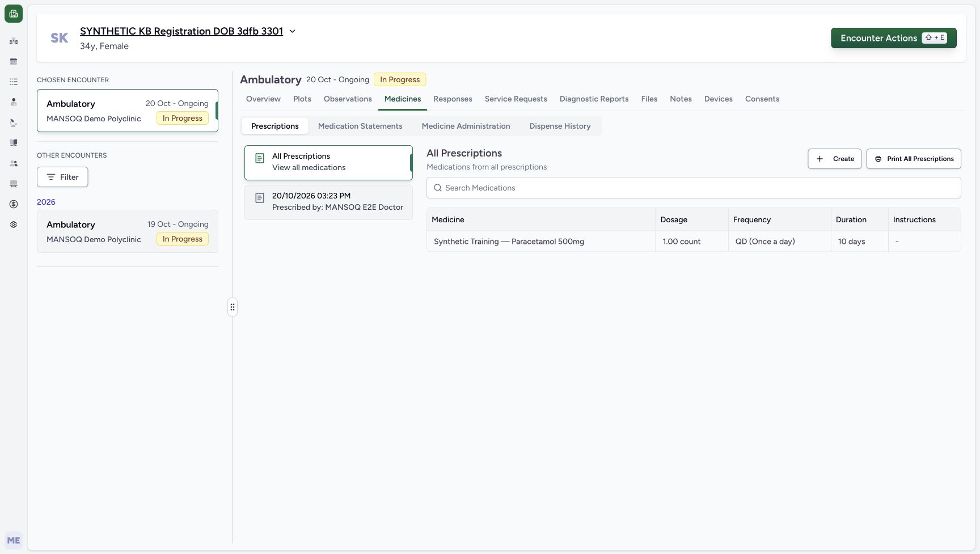980x554 pixels.
Task: Click the printer icon in Print All Prescriptions
Action: tap(878, 159)
